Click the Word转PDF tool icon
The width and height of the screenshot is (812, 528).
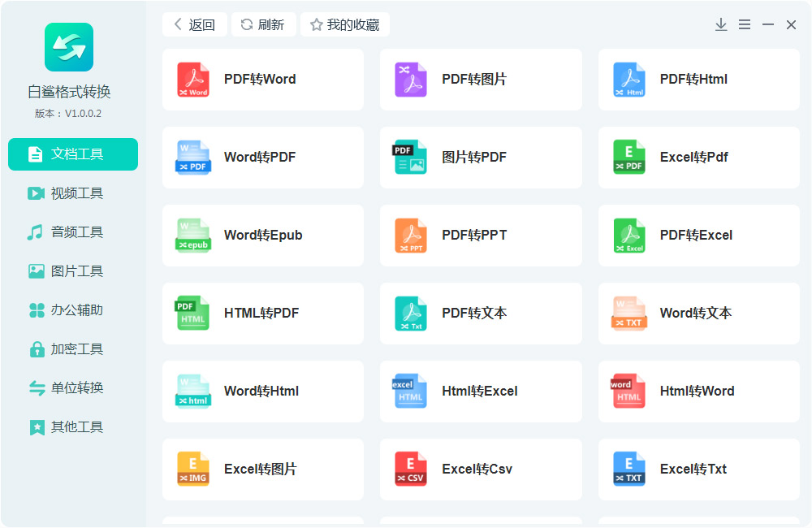[193, 158]
